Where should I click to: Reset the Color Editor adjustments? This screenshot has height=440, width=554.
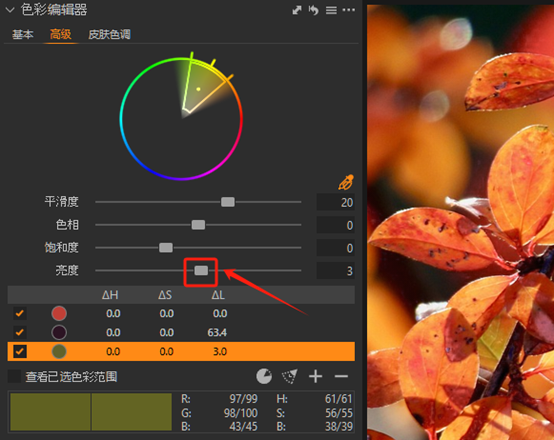pyautogui.click(x=313, y=10)
